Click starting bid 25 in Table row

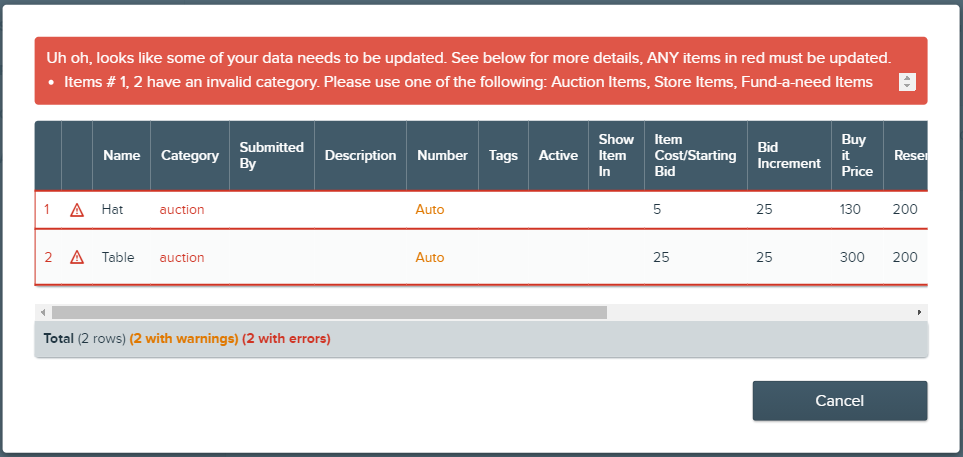[661, 257]
